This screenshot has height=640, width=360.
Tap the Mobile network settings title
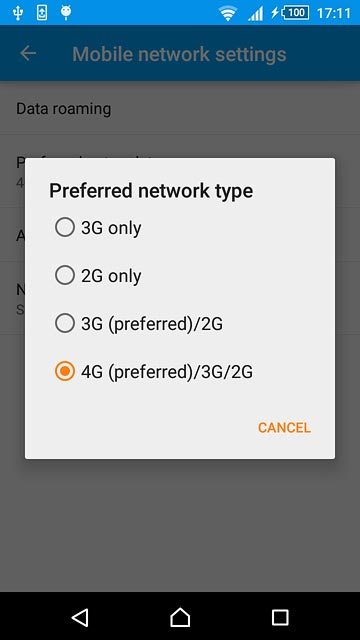tap(179, 54)
